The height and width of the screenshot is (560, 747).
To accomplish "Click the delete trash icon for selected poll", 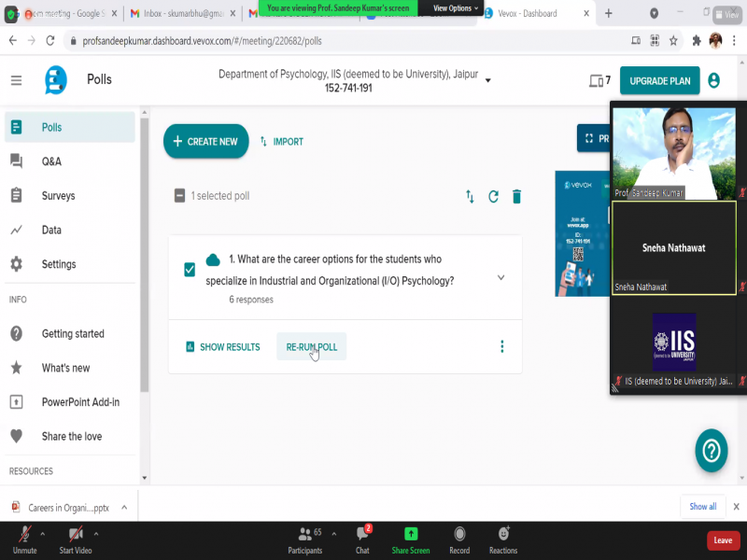I will pos(516,196).
